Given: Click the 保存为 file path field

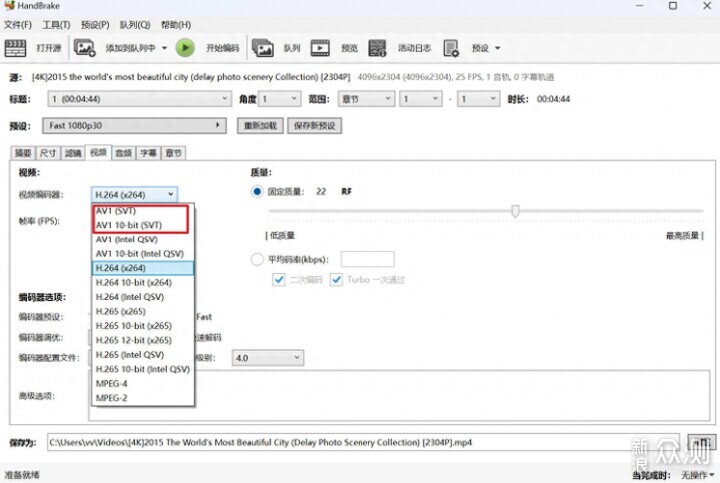Looking at the screenshot, I should pos(363,443).
